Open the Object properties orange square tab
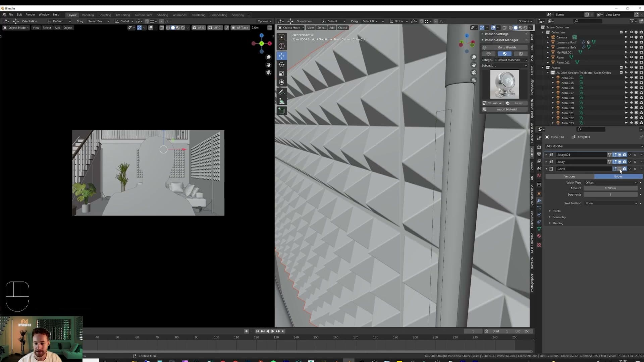This screenshot has height=362, width=644. (x=539, y=193)
